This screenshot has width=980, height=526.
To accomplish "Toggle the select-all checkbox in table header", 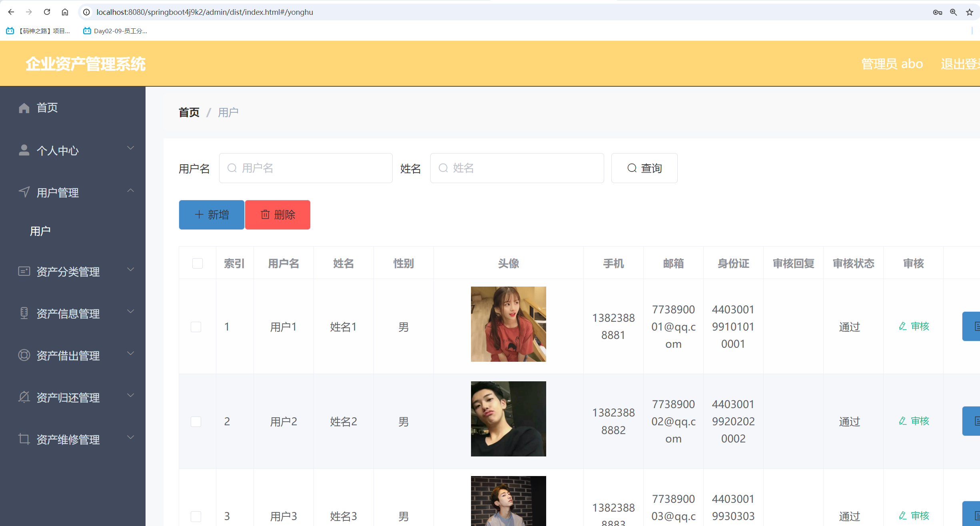I will click(x=197, y=263).
